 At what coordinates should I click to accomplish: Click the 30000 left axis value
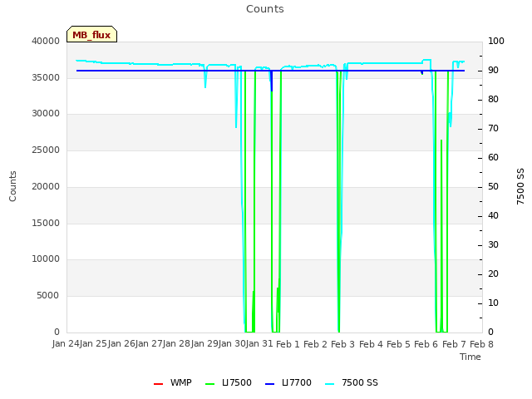coord(46,114)
